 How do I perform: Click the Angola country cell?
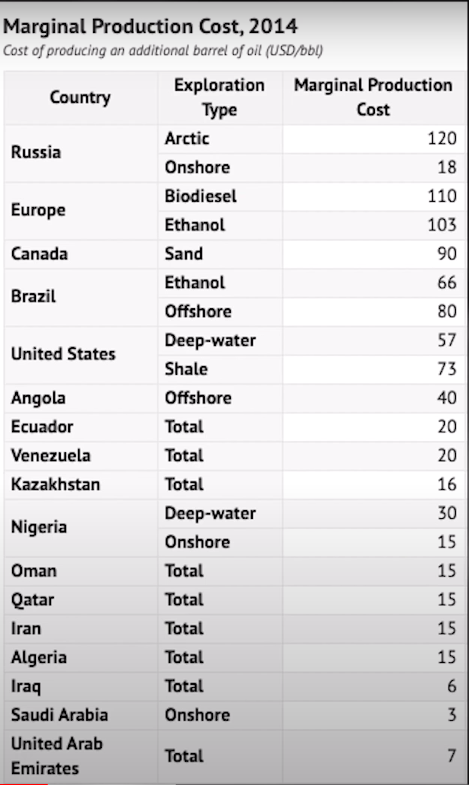tap(81, 398)
